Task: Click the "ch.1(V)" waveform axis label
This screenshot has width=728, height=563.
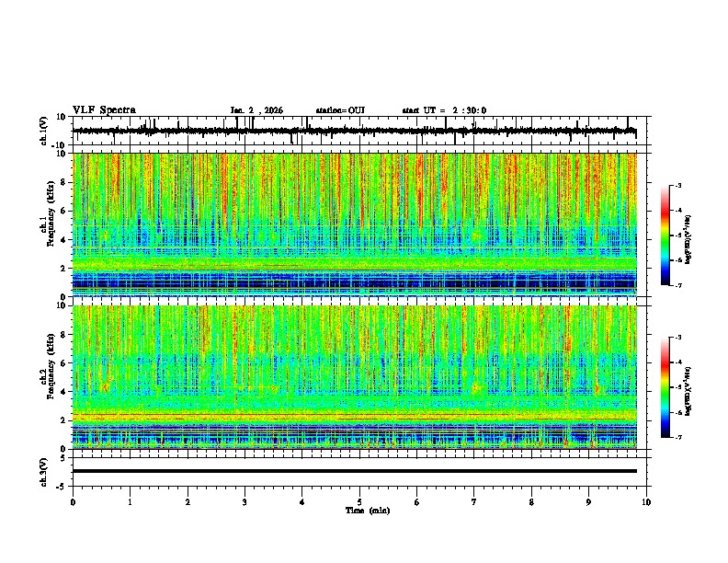Action: 44,131
